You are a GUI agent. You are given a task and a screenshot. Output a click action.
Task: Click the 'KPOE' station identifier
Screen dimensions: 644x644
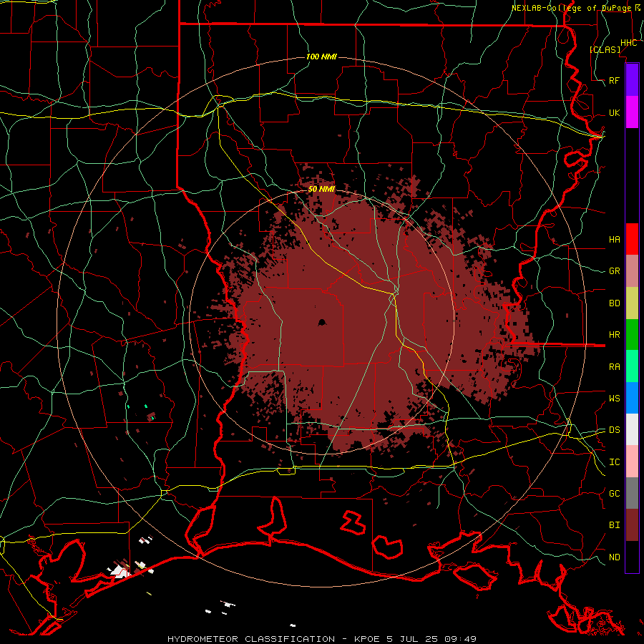367,639
